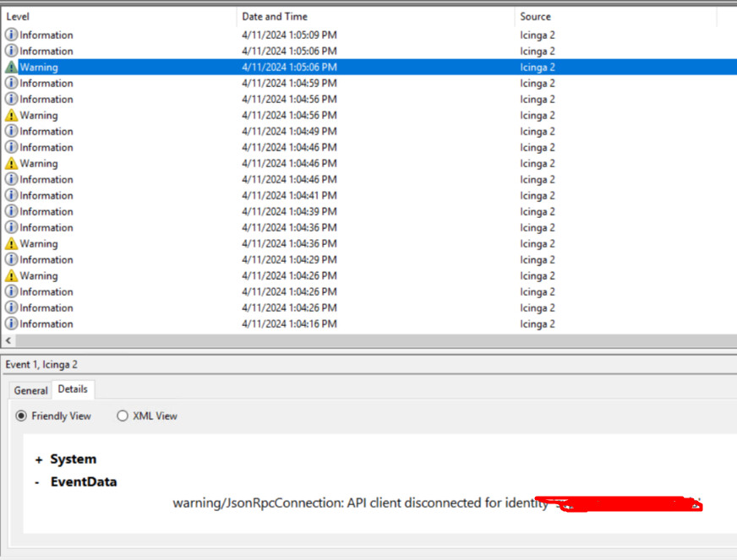Select the Warning event at 1:04:46 PM
The width and height of the screenshot is (737, 560).
click(x=368, y=164)
